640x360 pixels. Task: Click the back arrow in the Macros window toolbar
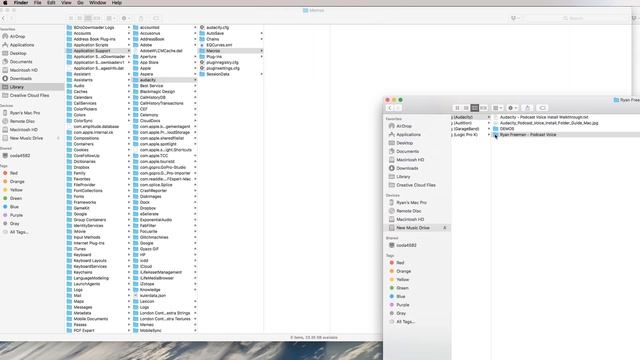[4, 18]
